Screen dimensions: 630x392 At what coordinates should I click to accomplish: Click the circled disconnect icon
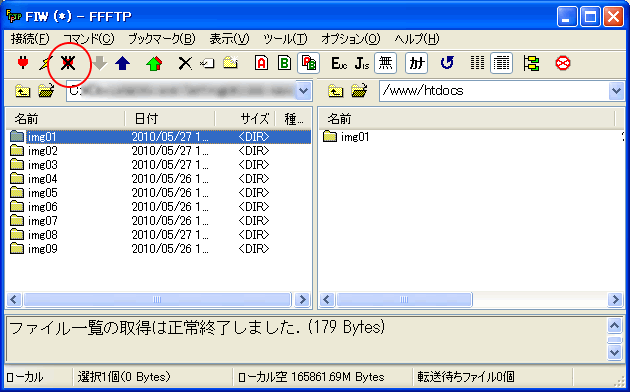(68, 63)
